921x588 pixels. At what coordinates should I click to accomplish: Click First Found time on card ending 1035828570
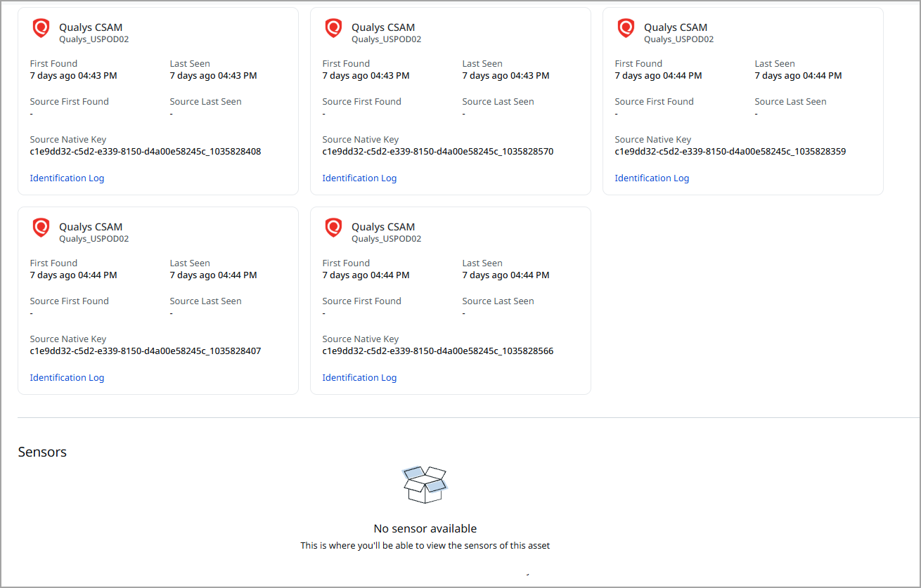tap(366, 76)
